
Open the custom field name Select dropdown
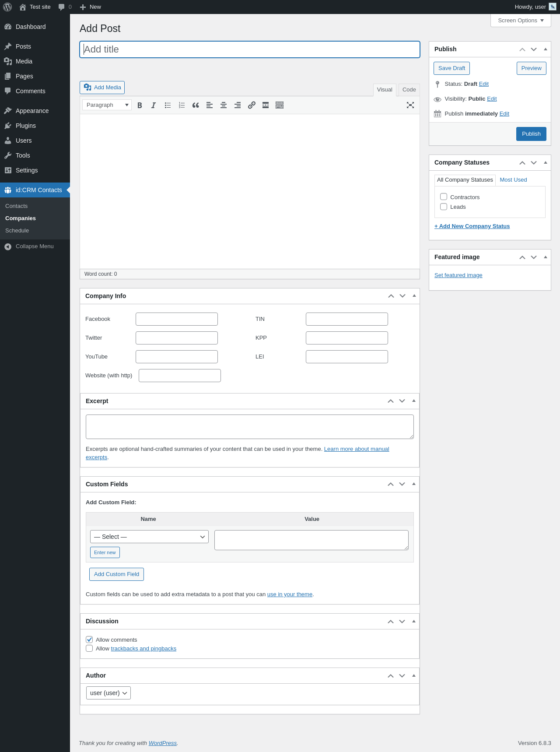click(149, 537)
